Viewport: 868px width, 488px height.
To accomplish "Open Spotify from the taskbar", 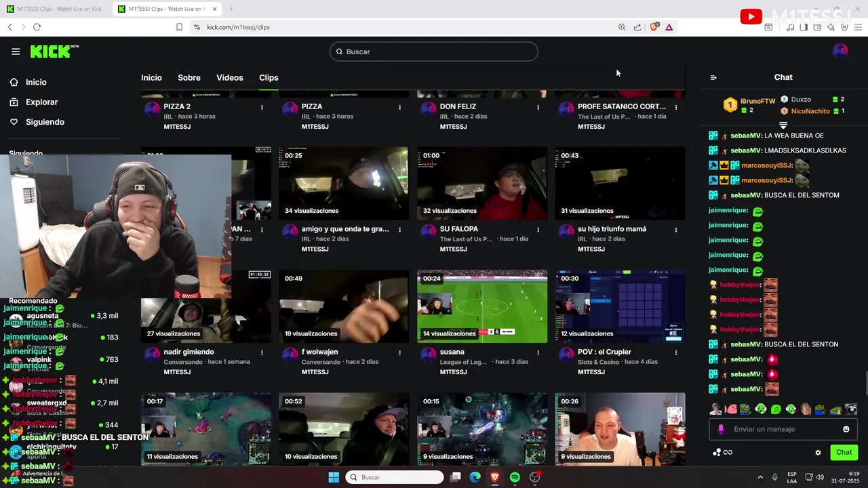I will 515,477.
